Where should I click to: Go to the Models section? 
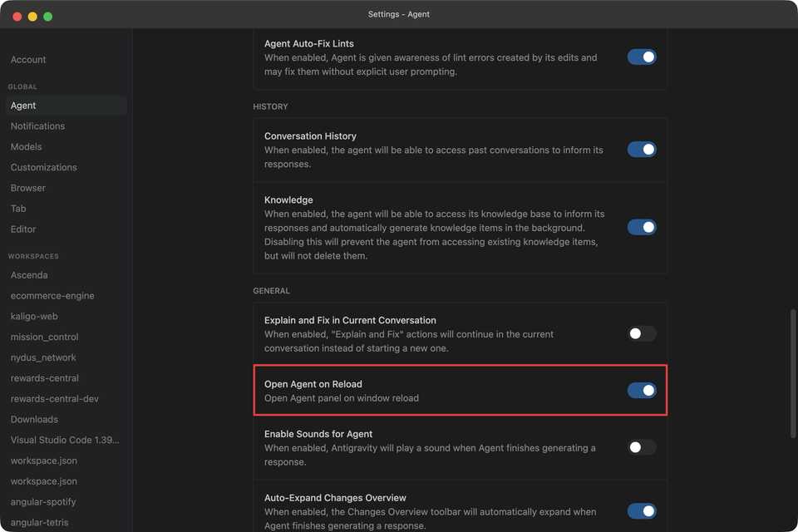click(26, 146)
